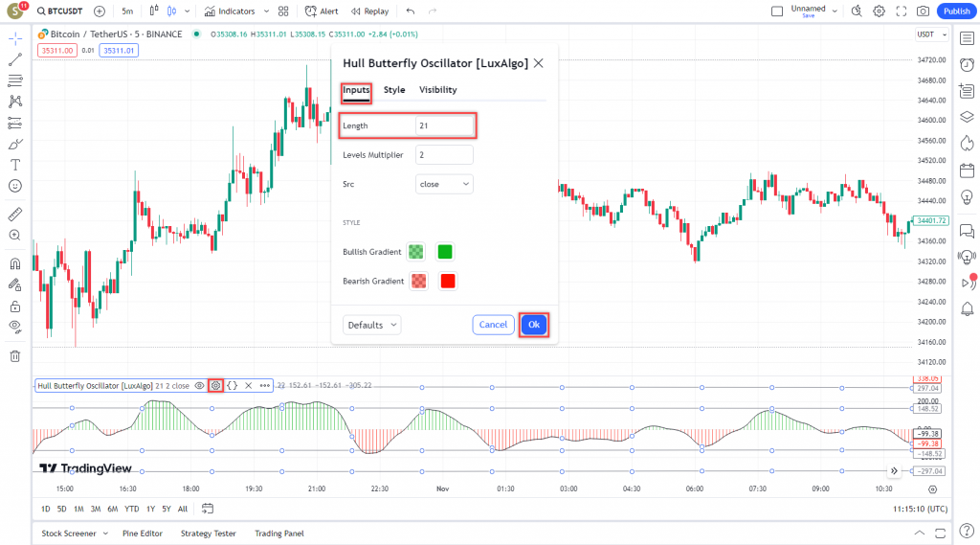This screenshot has width=980, height=545.
Task: Toggle Hull Butterfly Oscillator visibility eye
Action: click(x=199, y=386)
